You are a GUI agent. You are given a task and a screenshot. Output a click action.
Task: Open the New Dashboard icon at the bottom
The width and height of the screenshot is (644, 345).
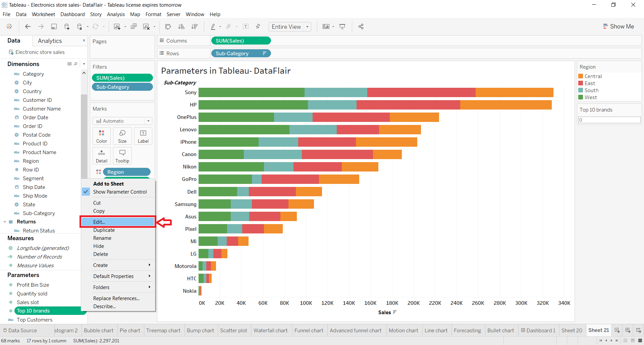point(628,330)
